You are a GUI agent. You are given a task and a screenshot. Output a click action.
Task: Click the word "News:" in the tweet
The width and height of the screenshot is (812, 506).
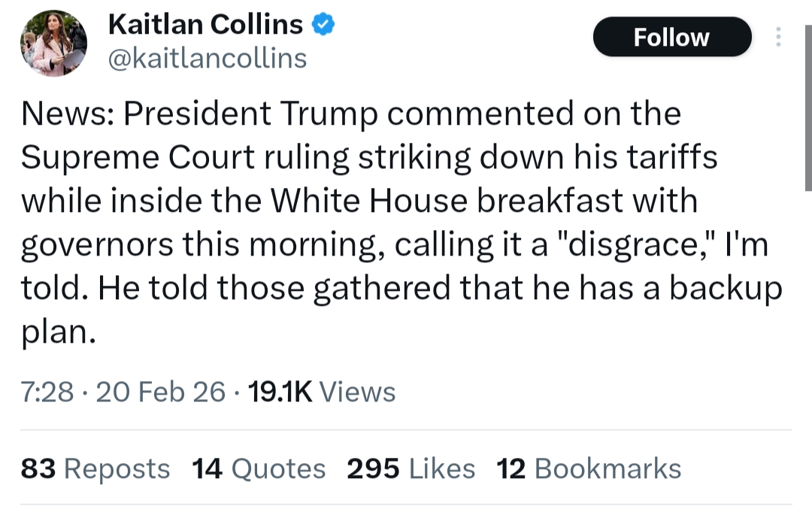[x=66, y=114]
